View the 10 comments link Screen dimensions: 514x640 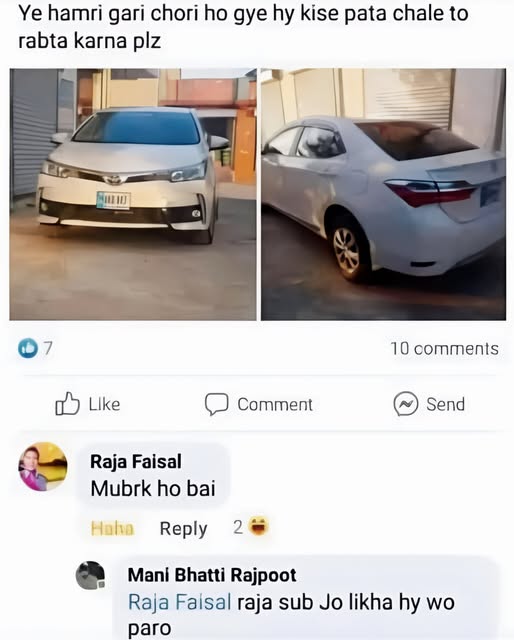[x=445, y=349]
